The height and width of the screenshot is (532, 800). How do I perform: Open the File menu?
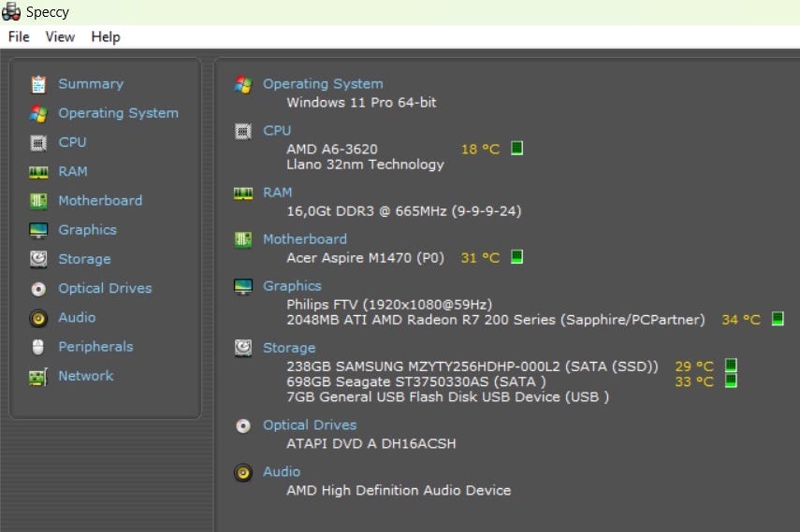pos(19,36)
